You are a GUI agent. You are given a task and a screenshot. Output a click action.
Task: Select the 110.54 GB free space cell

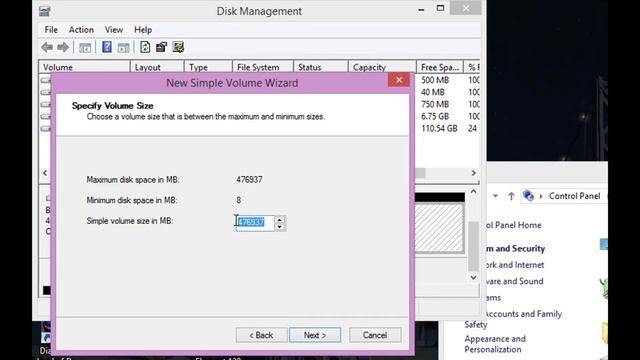pos(439,128)
